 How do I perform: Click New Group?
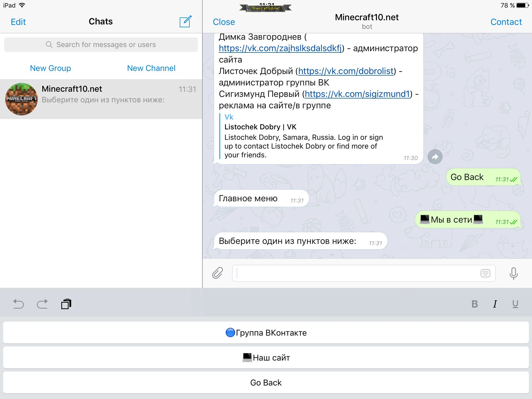50,68
